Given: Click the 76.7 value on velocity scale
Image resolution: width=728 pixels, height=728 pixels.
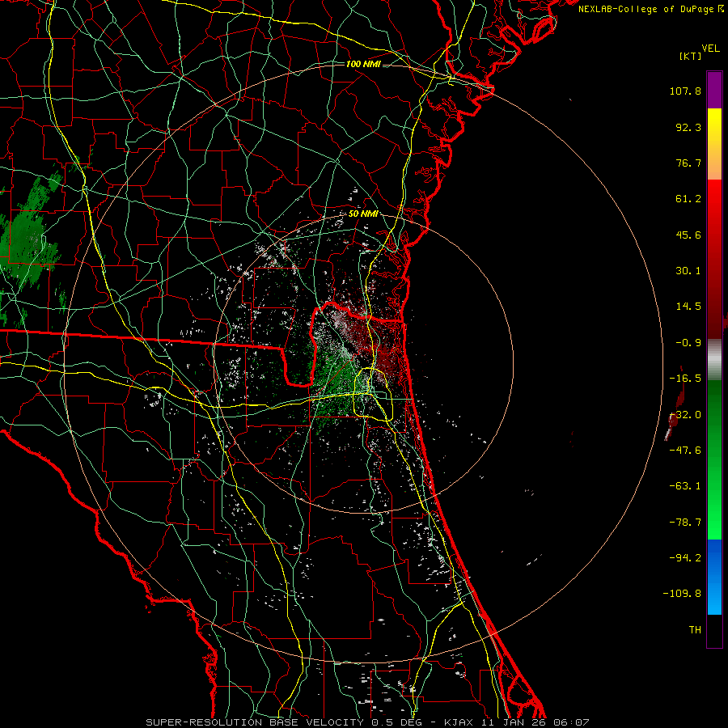Looking at the screenshot, I should coord(688,163).
